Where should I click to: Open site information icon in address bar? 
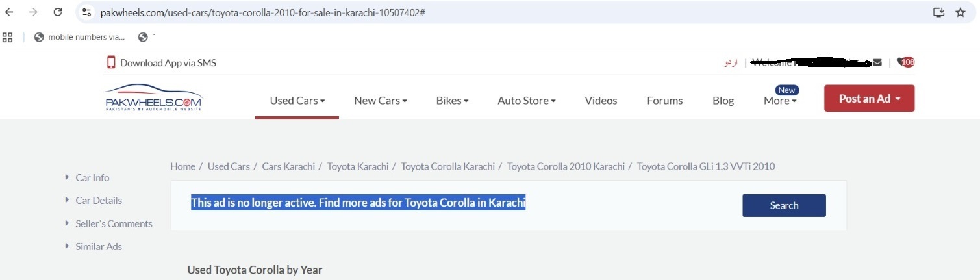point(88,12)
